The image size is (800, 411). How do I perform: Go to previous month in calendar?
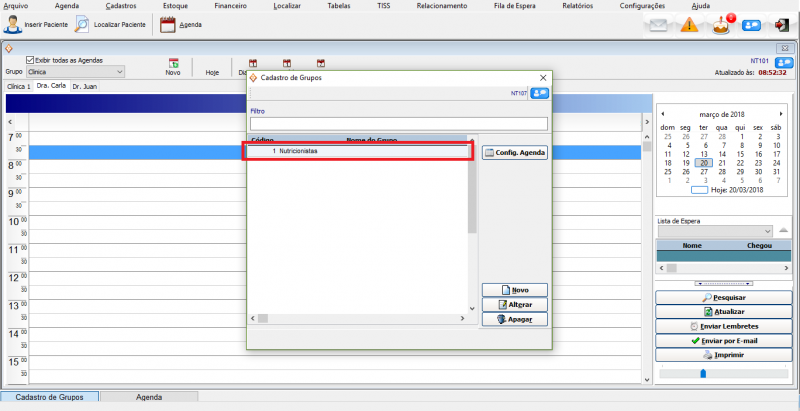click(663, 113)
